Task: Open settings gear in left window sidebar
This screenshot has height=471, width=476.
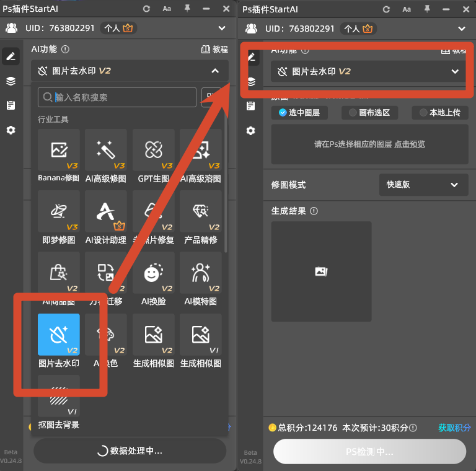Action: [11, 130]
